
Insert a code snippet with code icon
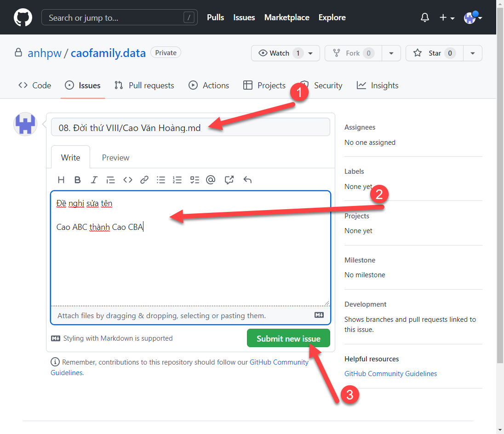tap(128, 180)
